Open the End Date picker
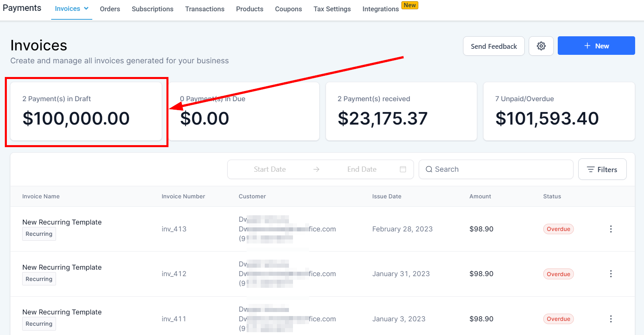The width and height of the screenshot is (644, 335). click(x=361, y=169)
